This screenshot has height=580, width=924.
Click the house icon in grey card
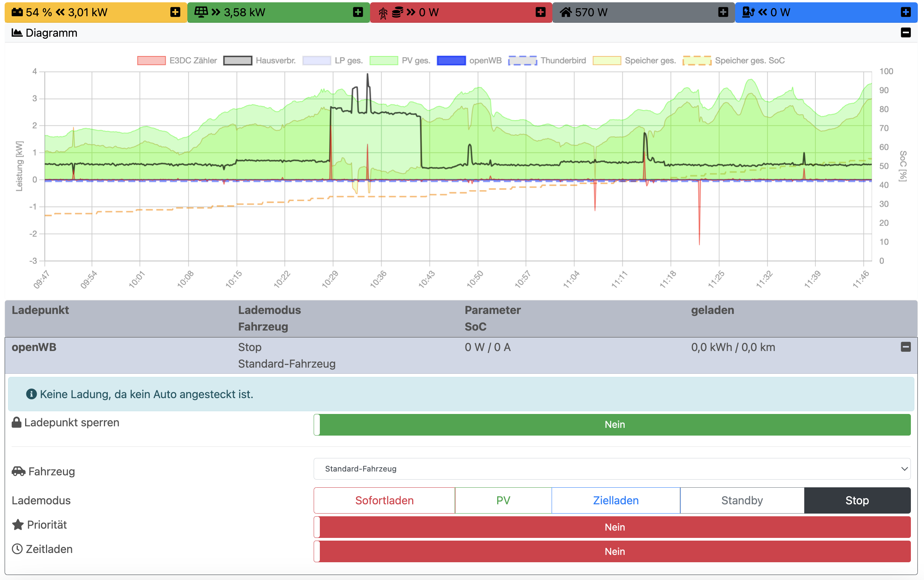tap(566, 12)
